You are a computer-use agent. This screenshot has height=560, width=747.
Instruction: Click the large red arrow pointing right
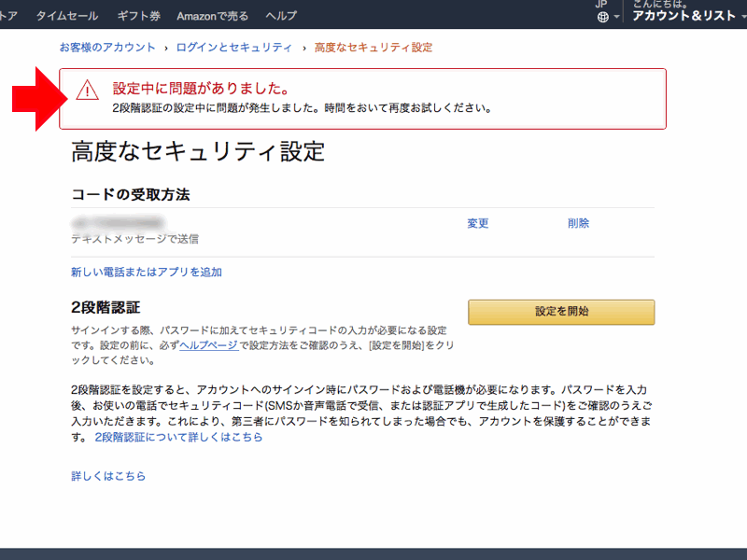(35, 98)
